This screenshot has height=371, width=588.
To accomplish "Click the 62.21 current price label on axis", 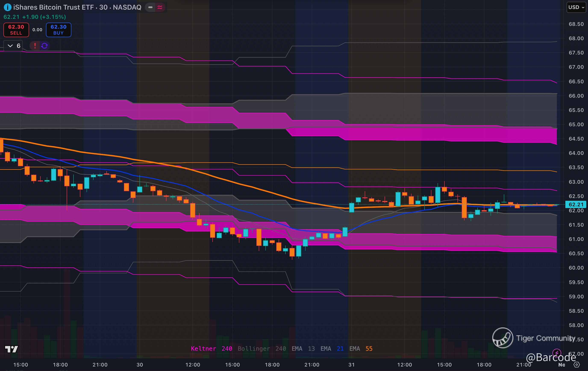I will (576, 205).
